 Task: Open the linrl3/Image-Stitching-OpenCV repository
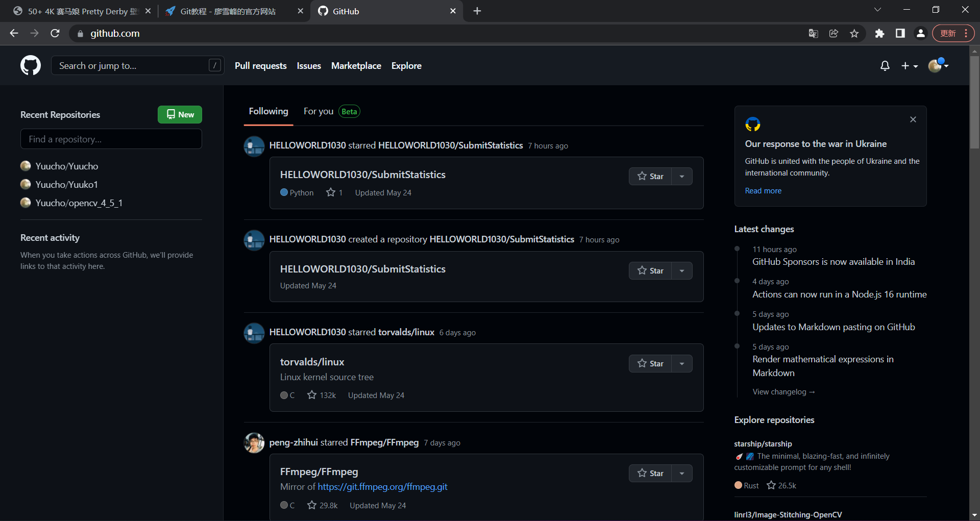pos(788,514)
